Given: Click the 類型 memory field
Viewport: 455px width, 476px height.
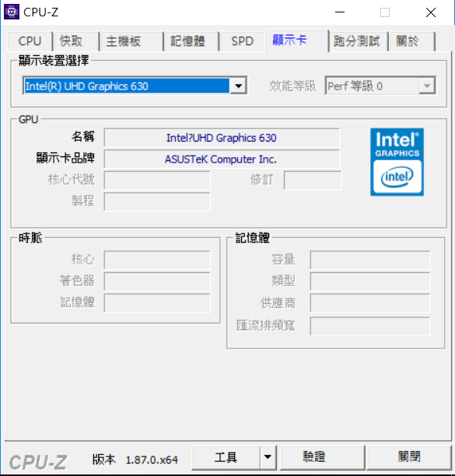Looking at the screenshot, I should click(370, 281).
